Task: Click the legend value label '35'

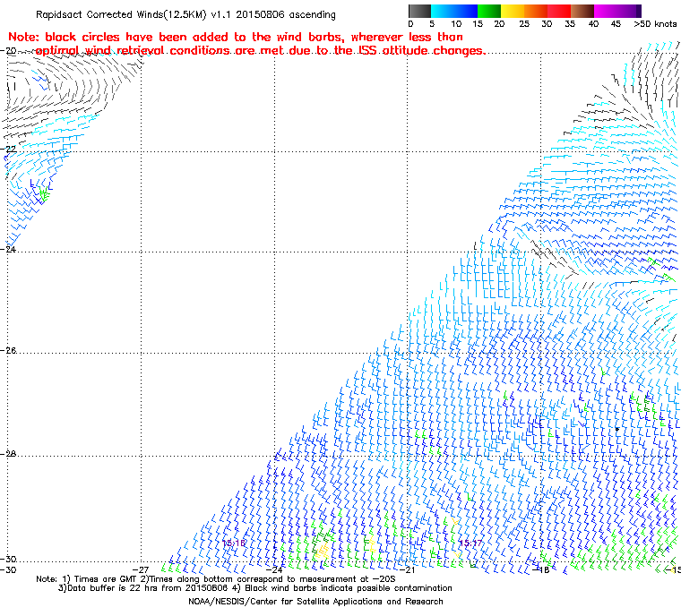Action: coord(570,24)
